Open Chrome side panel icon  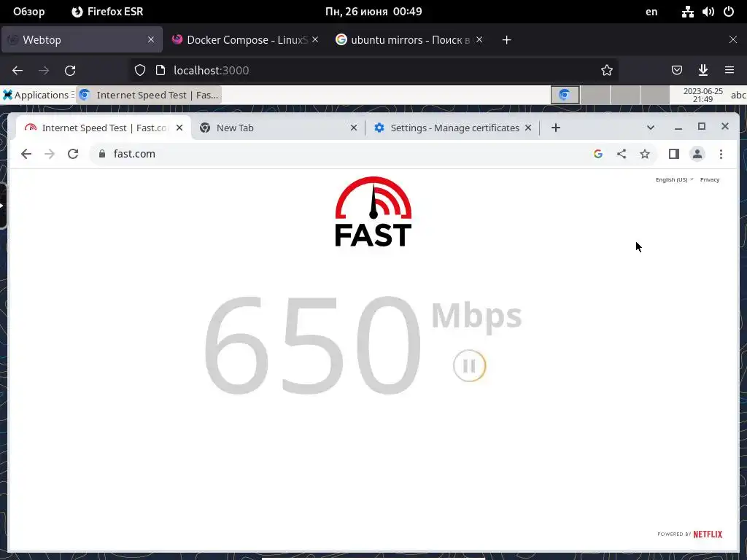pos(673,154)
